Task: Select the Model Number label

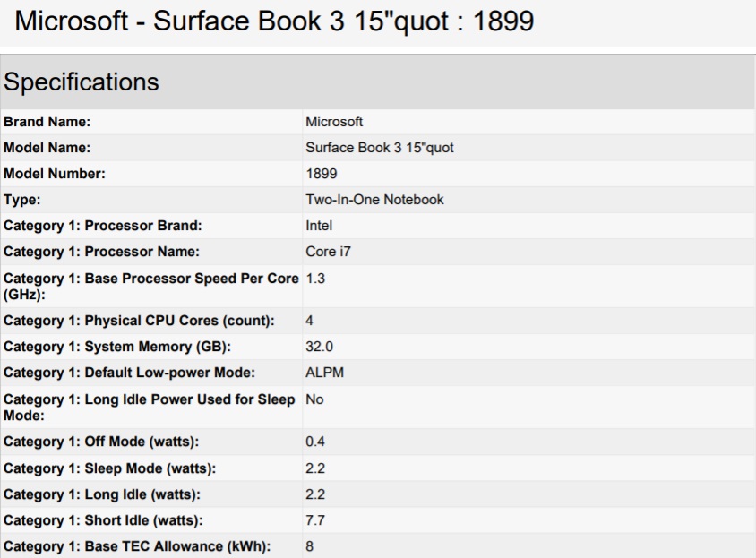Action: click(x=55, y=174)
